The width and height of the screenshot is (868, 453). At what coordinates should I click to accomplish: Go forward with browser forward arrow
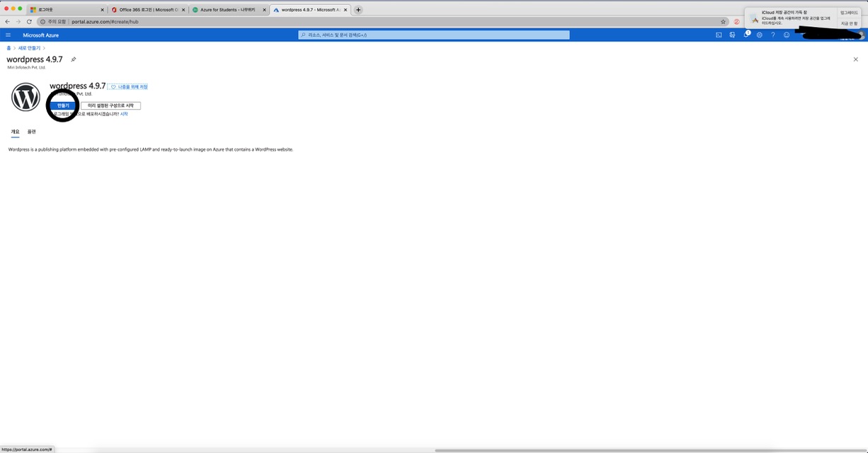click(18, 22)
